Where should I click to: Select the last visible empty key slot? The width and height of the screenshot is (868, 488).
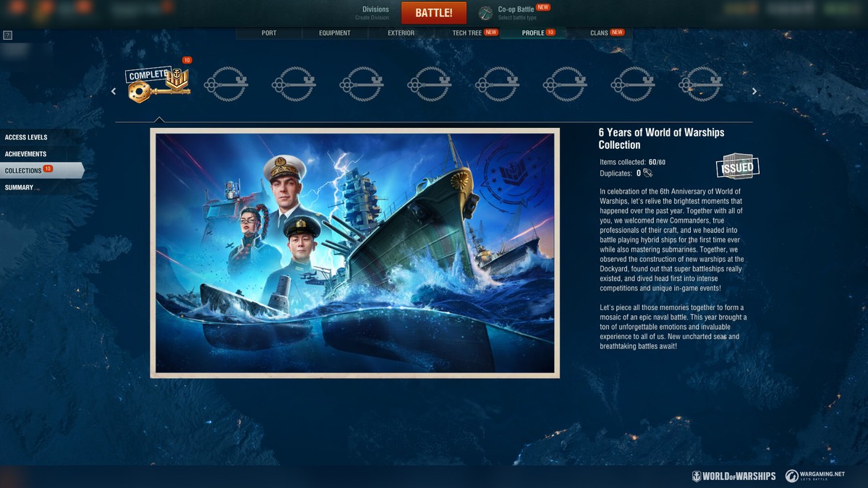[x=701, y=84]
